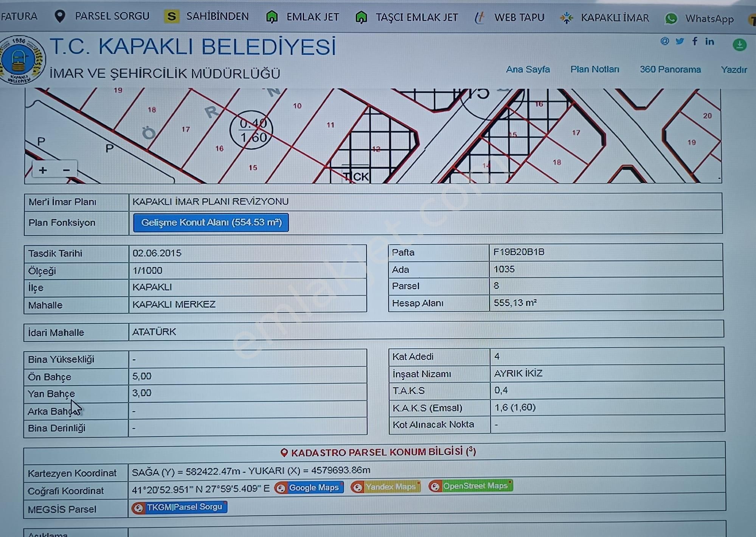Screen dimensions: 756x537
Task: Open Ana Sayfa navigation item
Action: [x=528, y=70]
